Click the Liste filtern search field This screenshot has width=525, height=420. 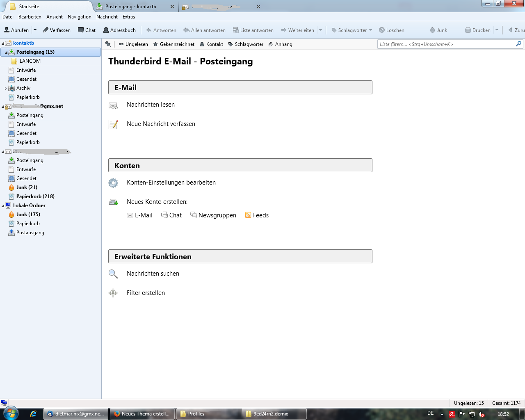[x=450, y=44]
